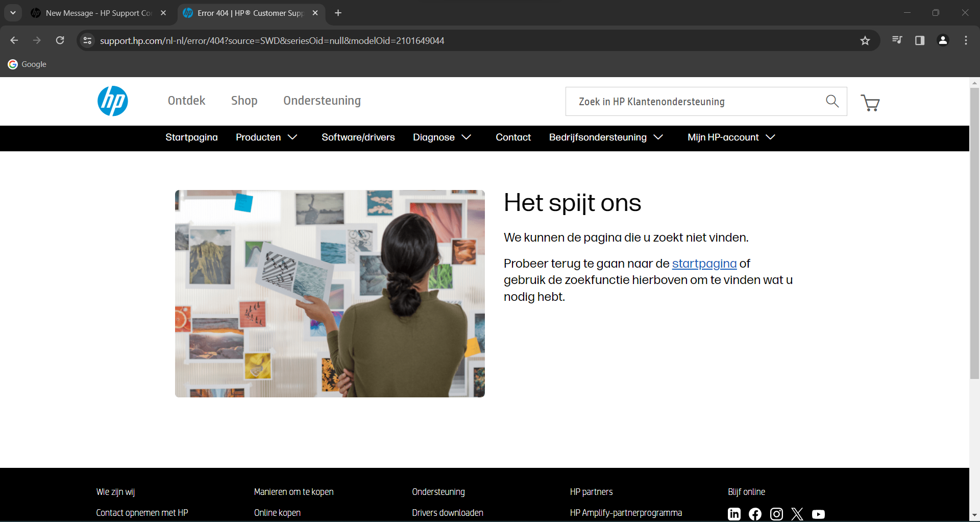Bookmark this page with the star
This screenshot has height=522, width=980.
tap(865, 40)
